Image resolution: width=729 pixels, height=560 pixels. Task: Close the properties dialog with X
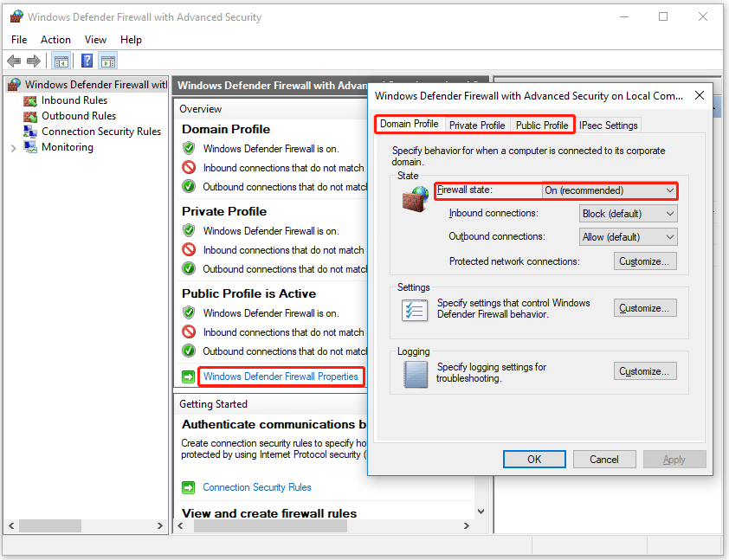[x=700, y=96]
